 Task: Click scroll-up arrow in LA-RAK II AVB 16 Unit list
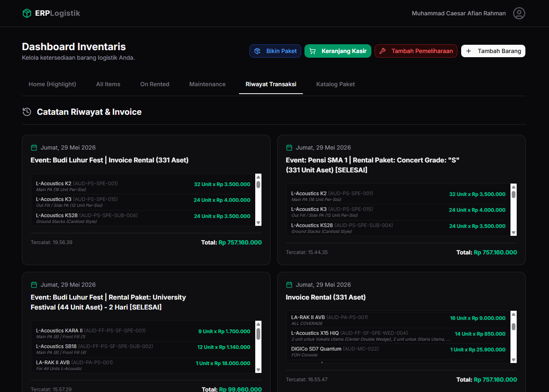click(x=513, y=314)
